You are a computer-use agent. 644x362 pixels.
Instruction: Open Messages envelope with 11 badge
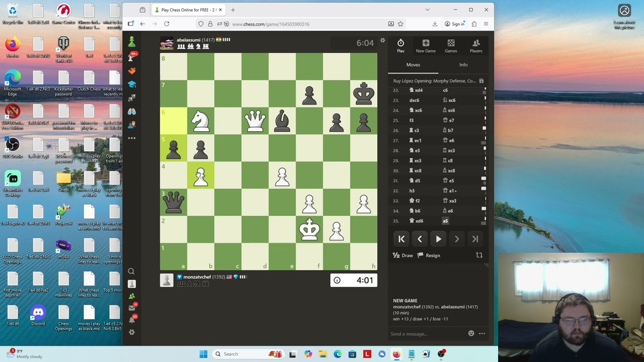(x=132, y=308)
